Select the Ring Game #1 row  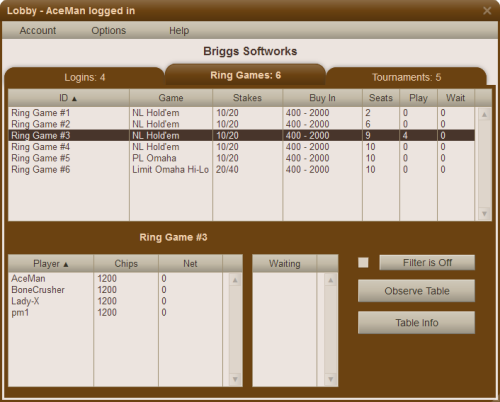coord(241,113)
